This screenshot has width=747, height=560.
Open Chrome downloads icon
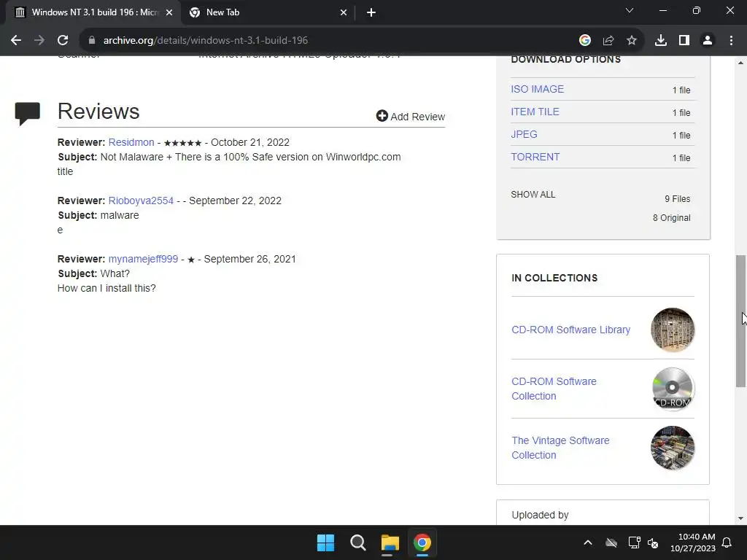(660, 41)
